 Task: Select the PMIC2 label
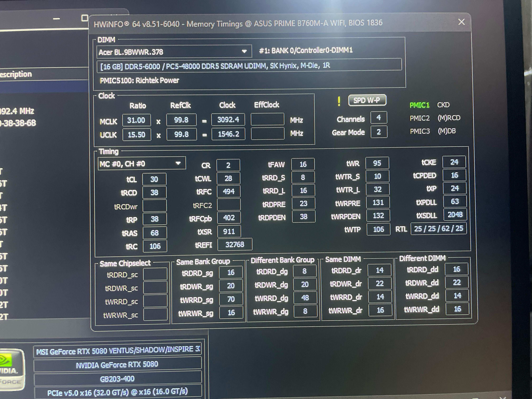(x=419, y=118)
